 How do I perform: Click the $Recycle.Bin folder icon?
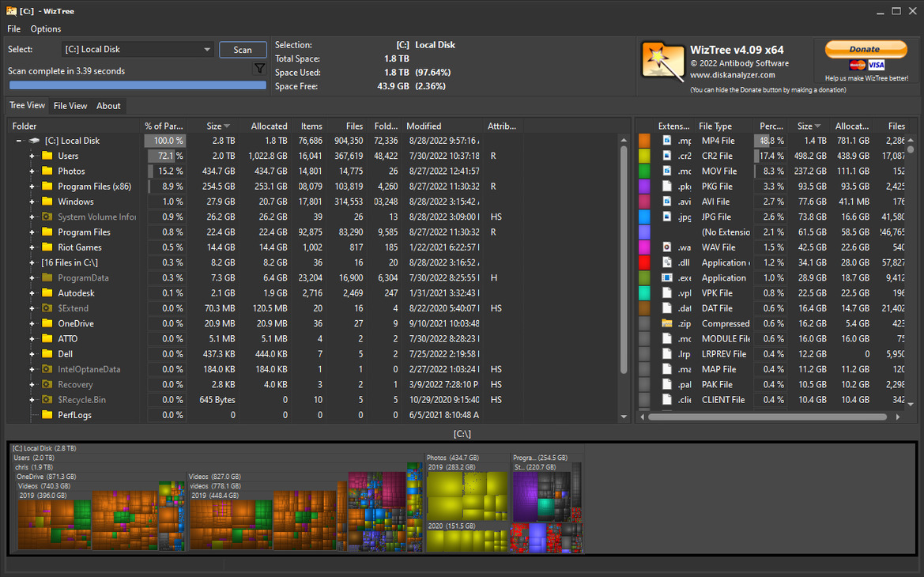click(x=47, y=400)
